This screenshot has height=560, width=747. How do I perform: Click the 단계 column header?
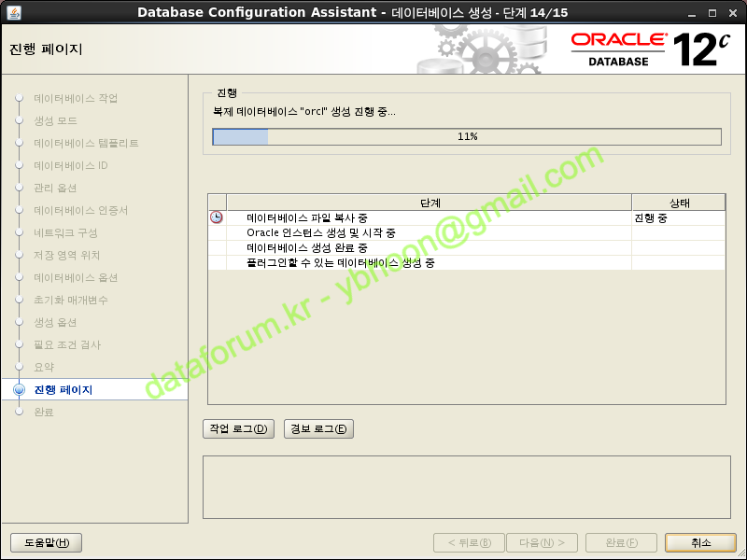(430, 203)
